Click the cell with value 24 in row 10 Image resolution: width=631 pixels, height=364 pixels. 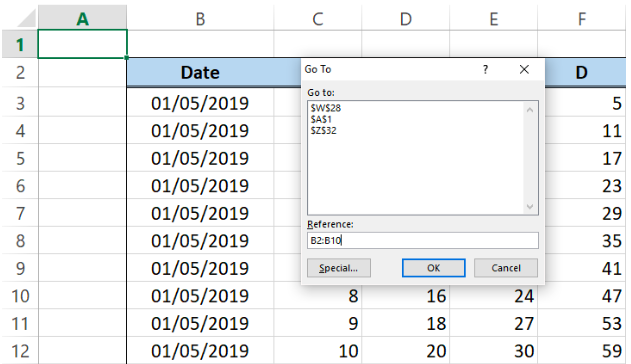494,296
